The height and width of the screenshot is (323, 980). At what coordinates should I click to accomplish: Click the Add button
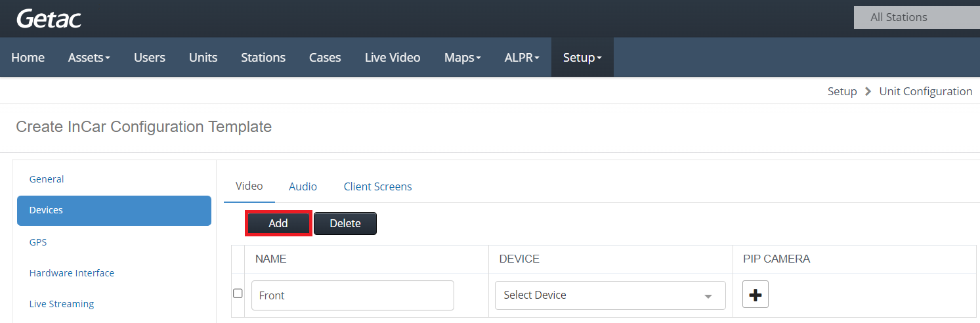(278, 223)
